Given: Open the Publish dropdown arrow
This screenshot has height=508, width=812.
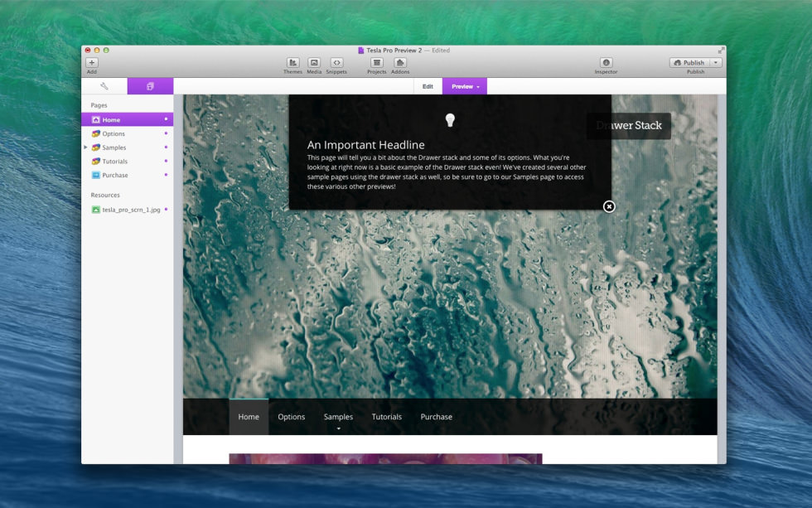Looking at the screenshot, I should (716, 63).
